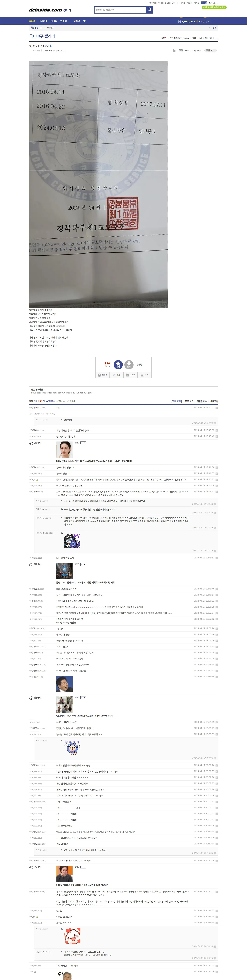Click the 1,060,531개 post count
247x980 pixels.
tap(189, 22)
